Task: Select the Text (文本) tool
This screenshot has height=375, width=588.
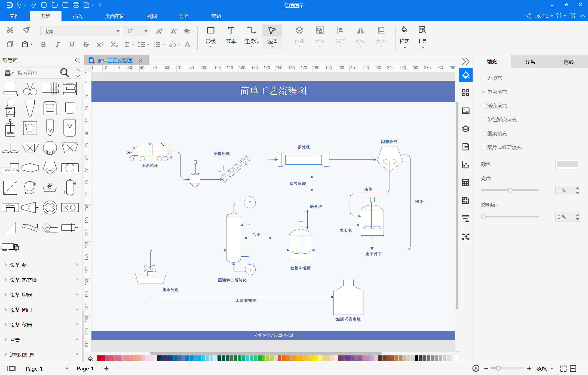Action: click(231, 35)
